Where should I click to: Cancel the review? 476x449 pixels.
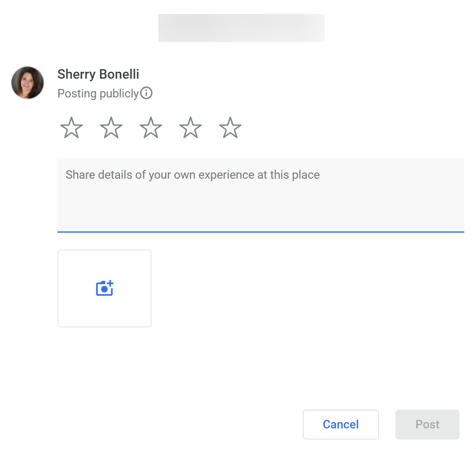click(x=340, y=424)
